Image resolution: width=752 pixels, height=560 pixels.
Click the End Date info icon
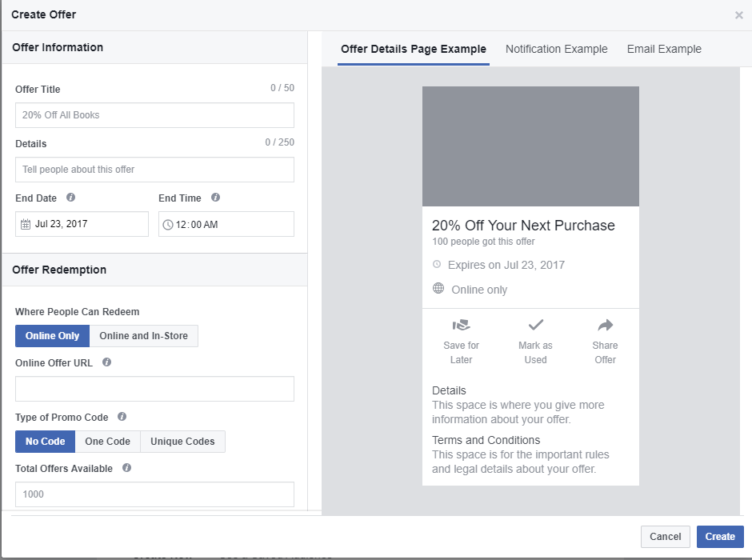(70, 198)
